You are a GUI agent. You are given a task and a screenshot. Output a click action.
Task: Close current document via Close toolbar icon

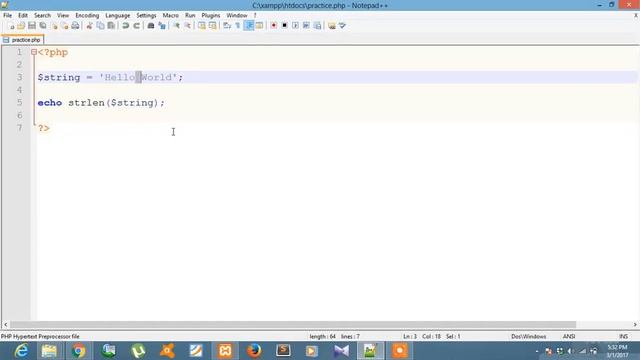[x=54, y=26]
